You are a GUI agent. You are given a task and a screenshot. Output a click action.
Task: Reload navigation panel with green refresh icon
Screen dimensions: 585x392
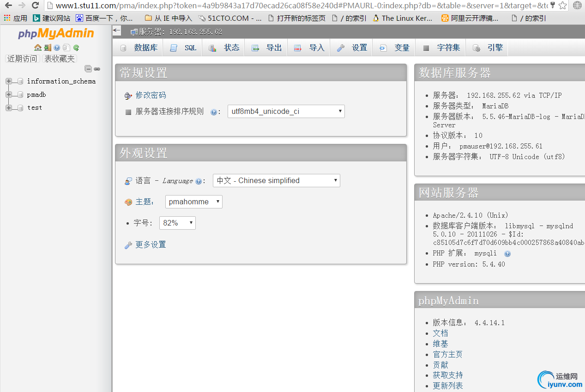click(76, 48)
